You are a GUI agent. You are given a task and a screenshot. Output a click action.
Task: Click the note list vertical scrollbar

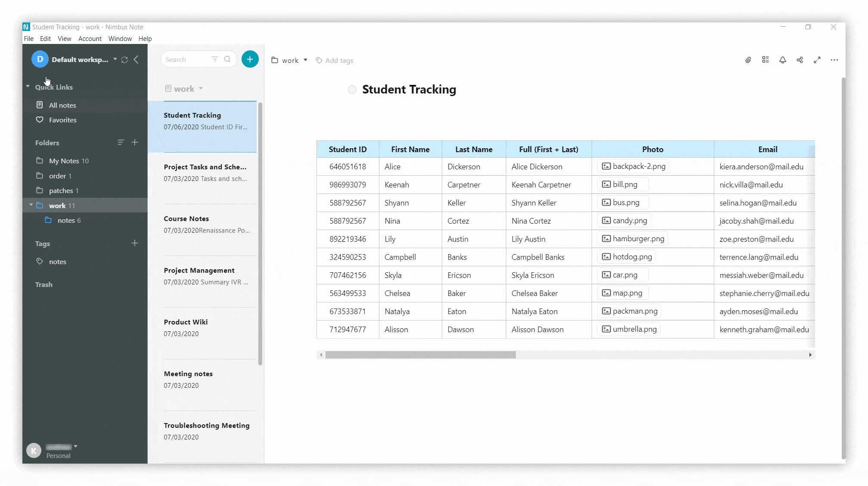click(260, 234)
